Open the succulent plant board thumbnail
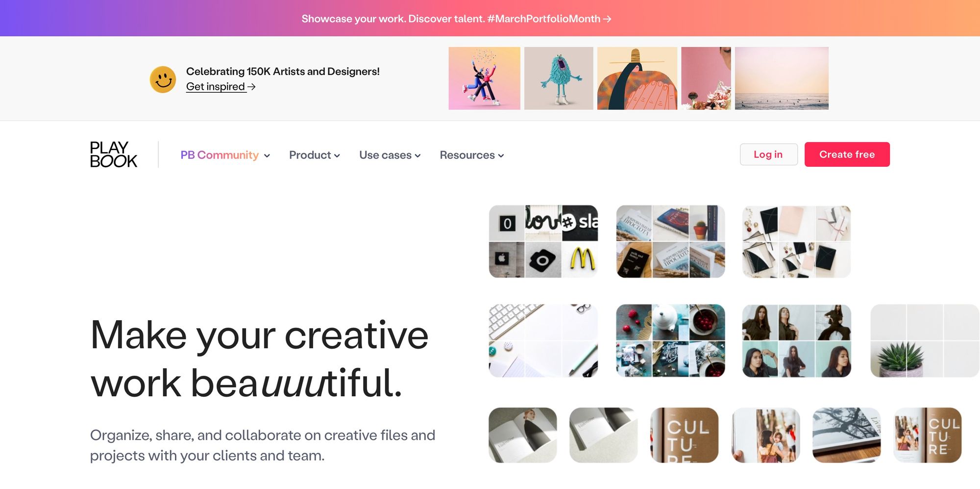 click(x=925, y=340)
